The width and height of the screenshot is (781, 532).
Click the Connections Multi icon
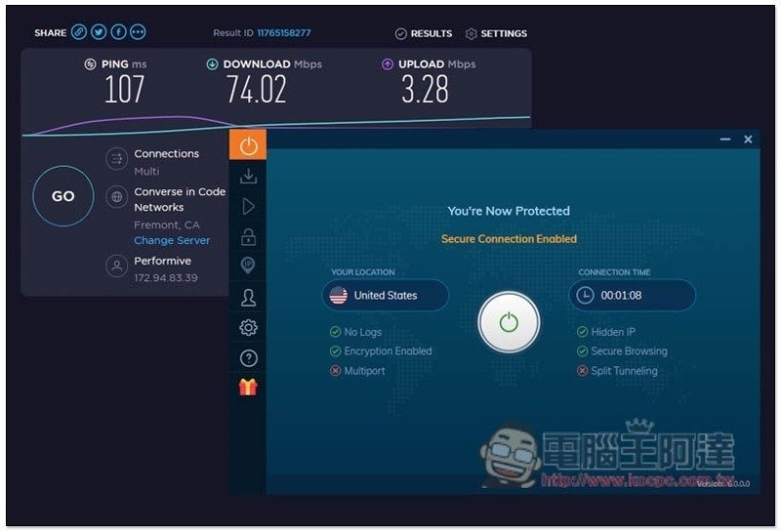click(117, 160)
